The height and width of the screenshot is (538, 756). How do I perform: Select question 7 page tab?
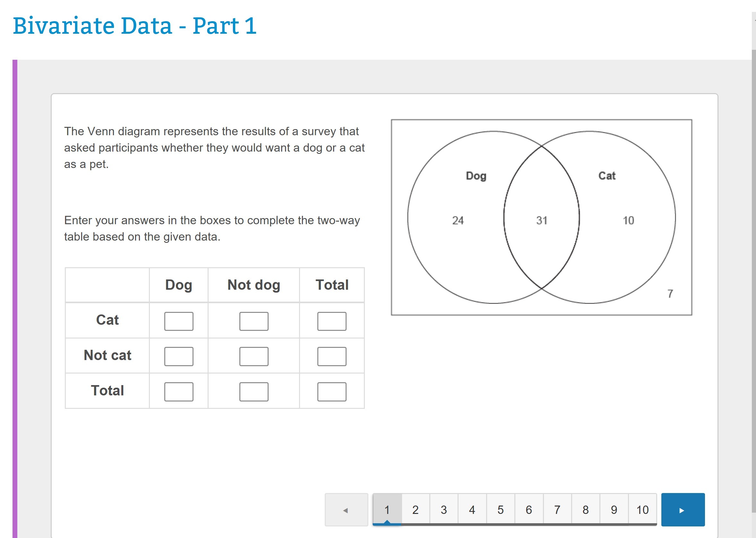(557, 509)
